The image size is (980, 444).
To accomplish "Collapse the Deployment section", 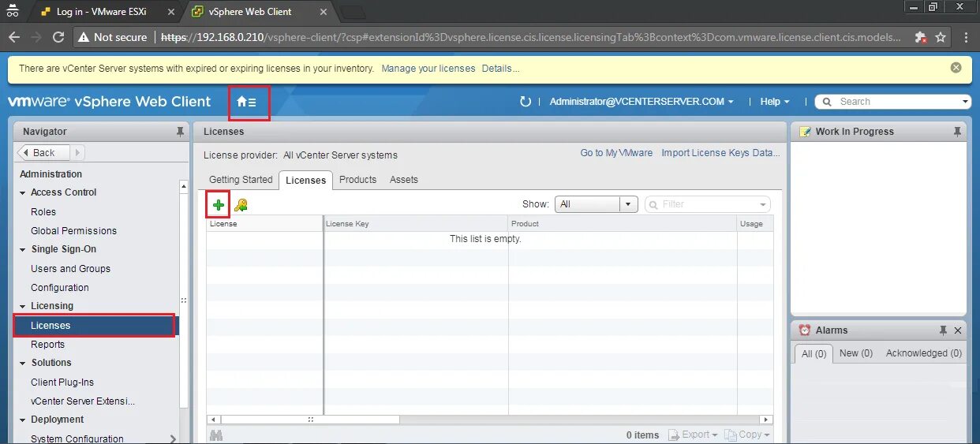I will [x=23, y=420].
